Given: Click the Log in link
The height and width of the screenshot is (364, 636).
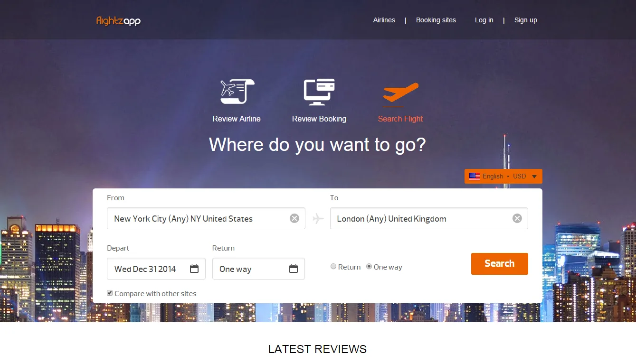Looking at the screenshot, I should [484, 20].
